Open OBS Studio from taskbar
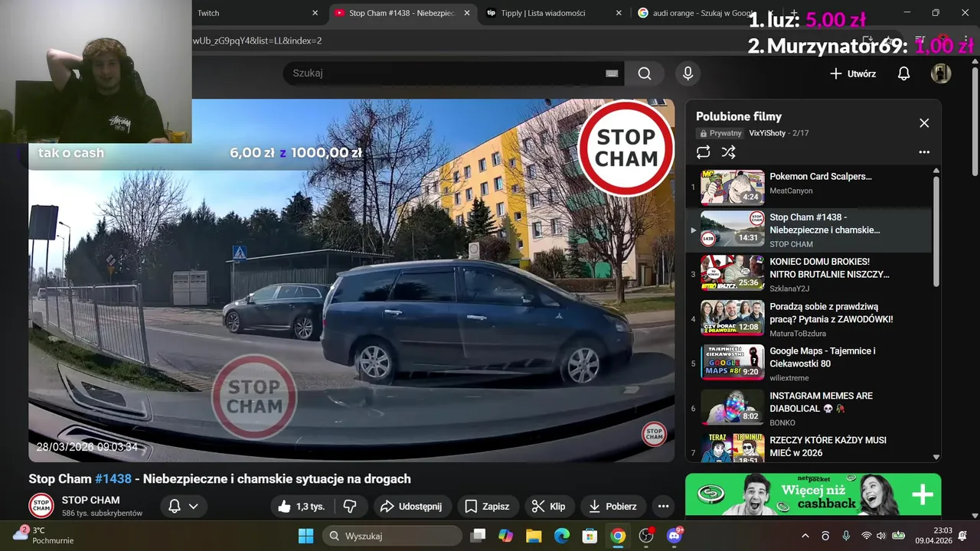980x551 pixels. 646,536
